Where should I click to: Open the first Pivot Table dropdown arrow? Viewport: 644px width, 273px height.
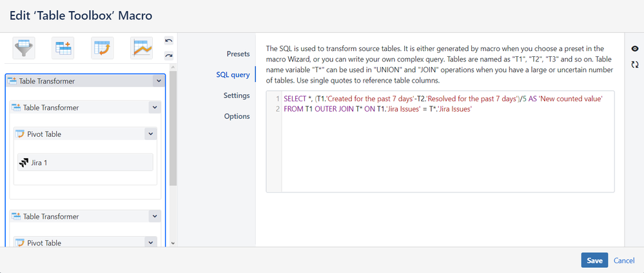click(x=151, y=134)
